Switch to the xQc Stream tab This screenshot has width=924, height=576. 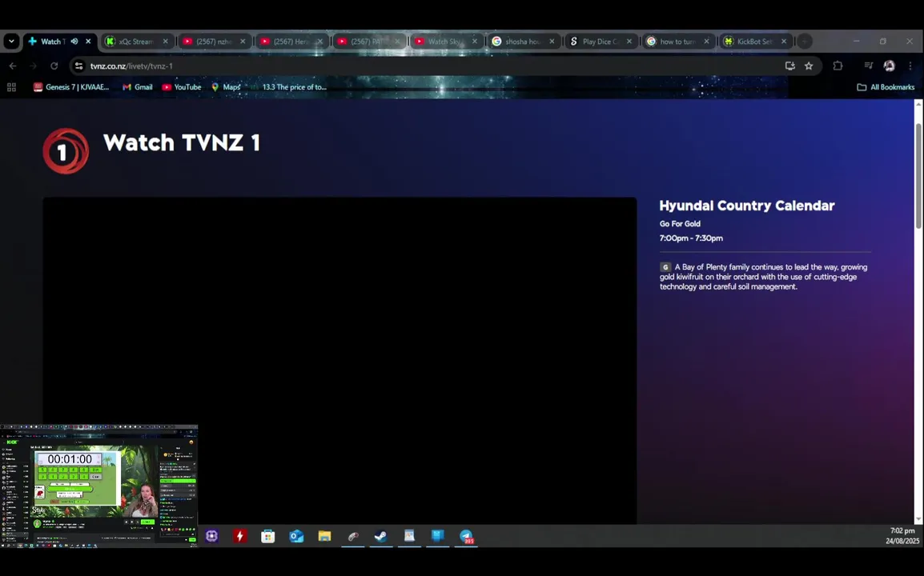135,42
